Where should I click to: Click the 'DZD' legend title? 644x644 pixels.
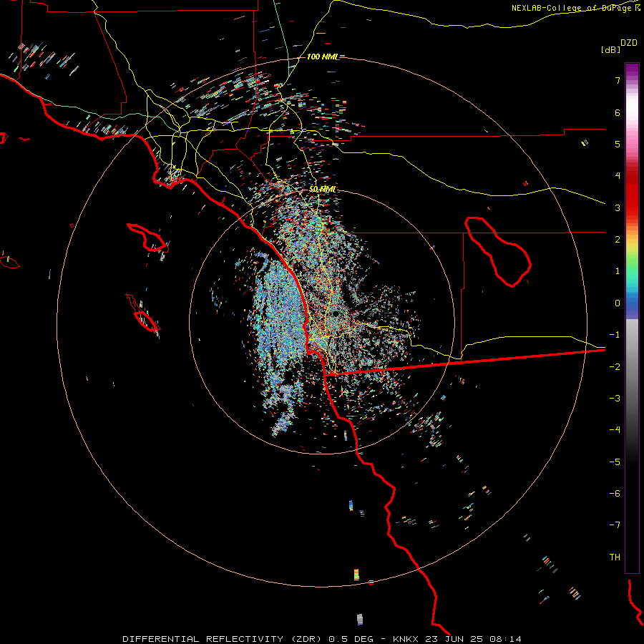pos(629,43)
